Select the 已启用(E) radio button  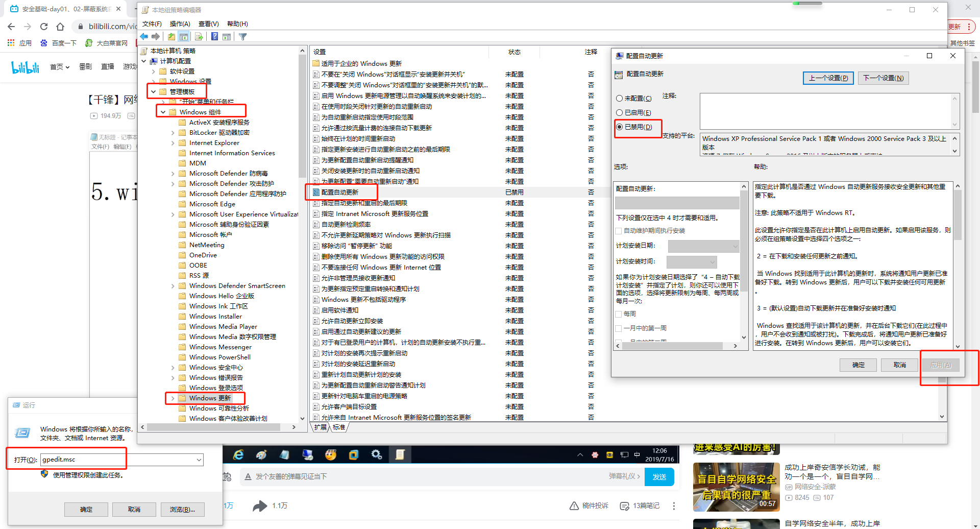[x=620, y=113]
